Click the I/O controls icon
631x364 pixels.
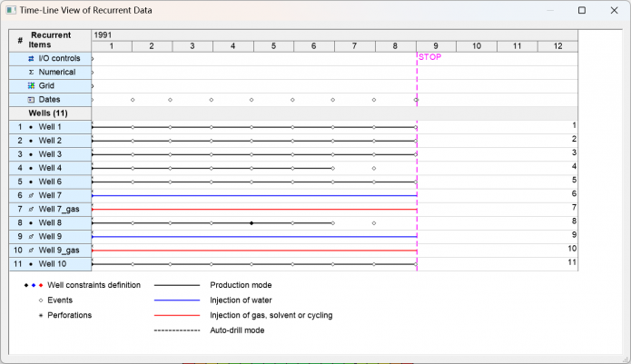31,58
